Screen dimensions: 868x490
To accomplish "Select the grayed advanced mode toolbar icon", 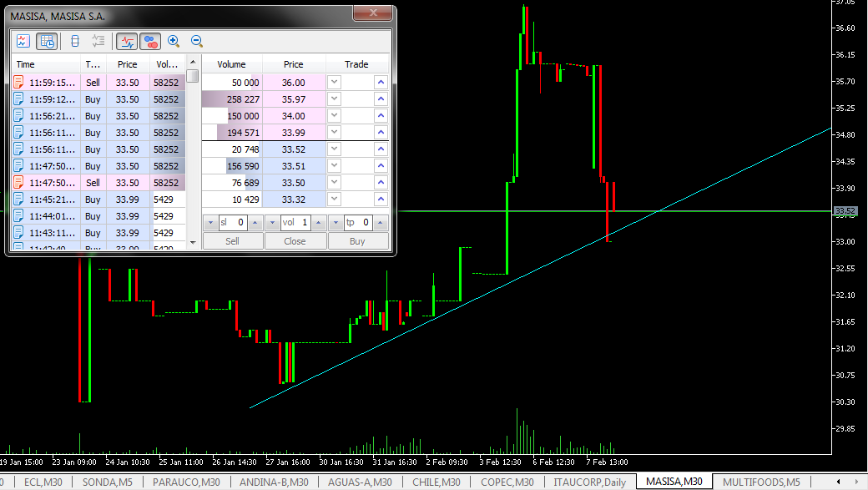I will pos(98,41).
